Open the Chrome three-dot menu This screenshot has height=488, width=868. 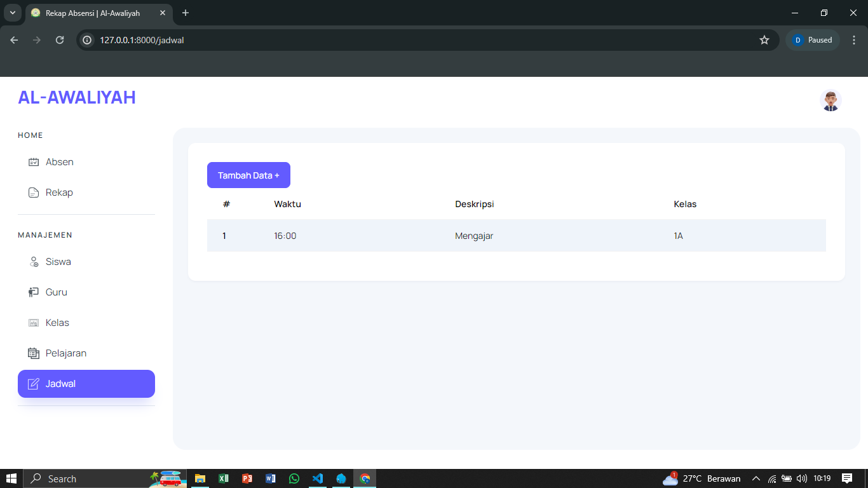coord(854,40)
